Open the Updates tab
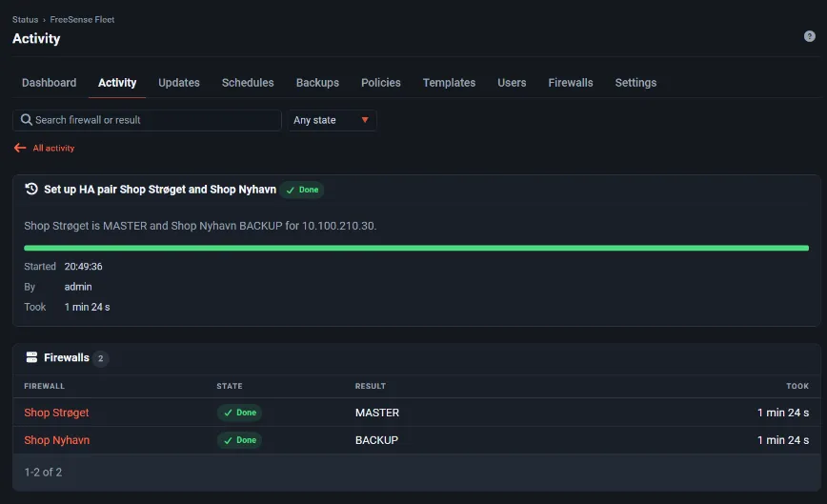 coord(179,83)
